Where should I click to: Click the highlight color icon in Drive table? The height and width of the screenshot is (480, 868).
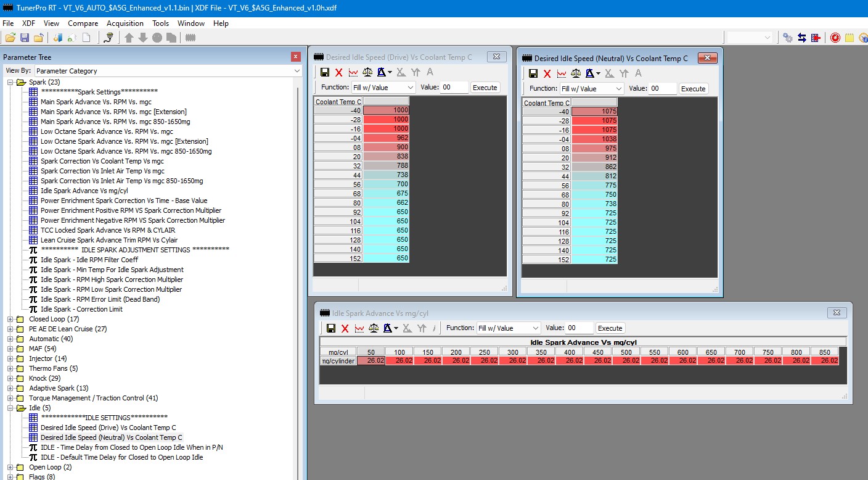pos(382,72)
